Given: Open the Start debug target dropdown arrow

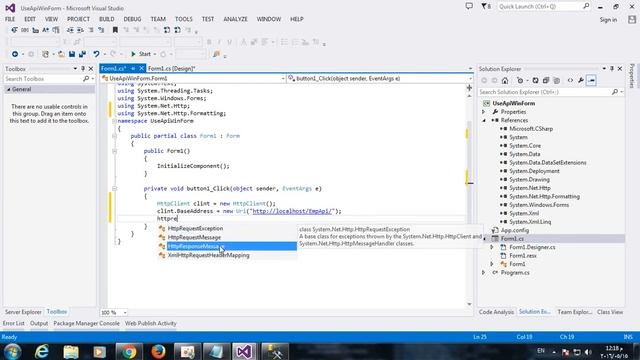Looking at the screenshot, I should (x=155, y=54).
